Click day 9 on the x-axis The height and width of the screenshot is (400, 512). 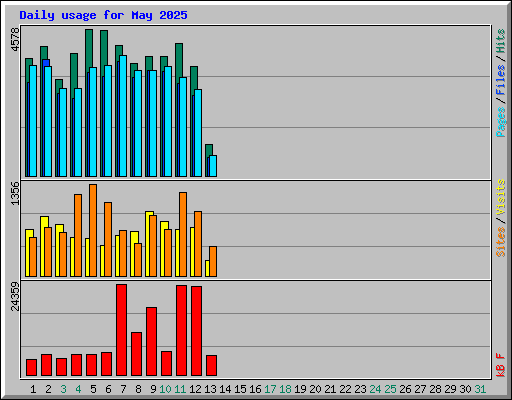click(x=153, y=389)
